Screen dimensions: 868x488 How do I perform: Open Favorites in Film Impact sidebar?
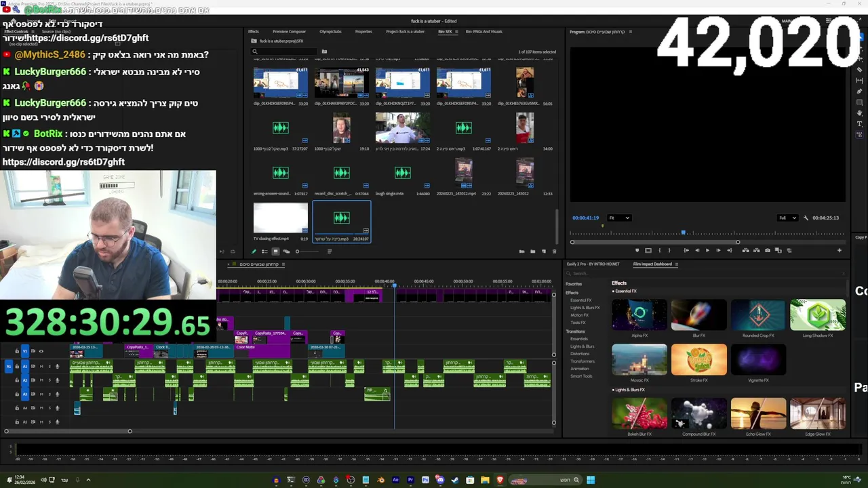(x=574, y=284)
